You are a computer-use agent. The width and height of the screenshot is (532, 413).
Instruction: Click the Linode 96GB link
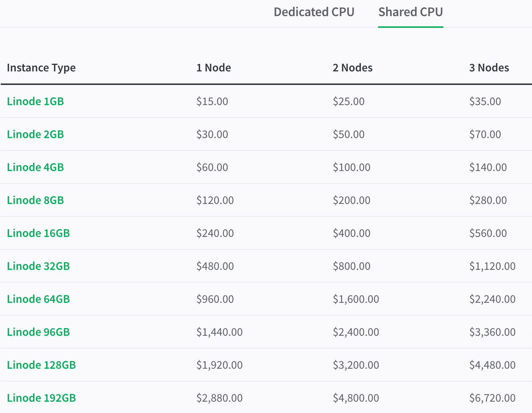(38, 332)
